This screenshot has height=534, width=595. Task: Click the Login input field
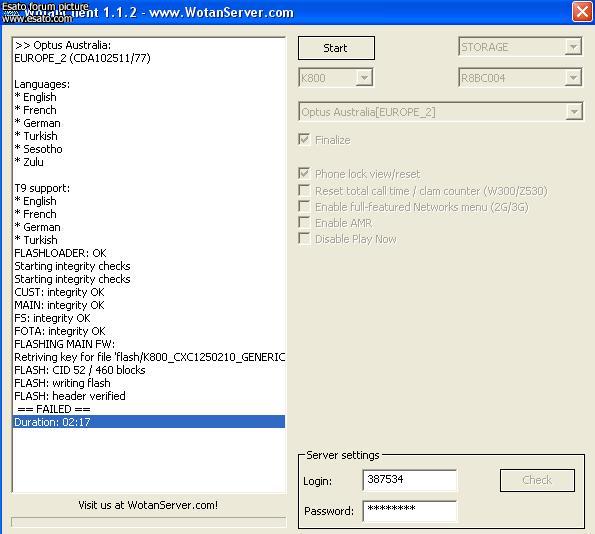pyautogui.click(x=410, y=480)
